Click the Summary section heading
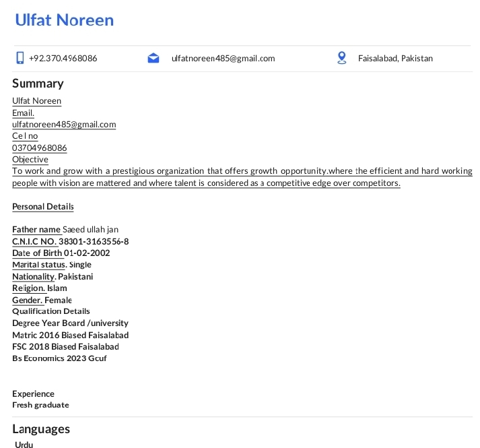 click(38, 84)
